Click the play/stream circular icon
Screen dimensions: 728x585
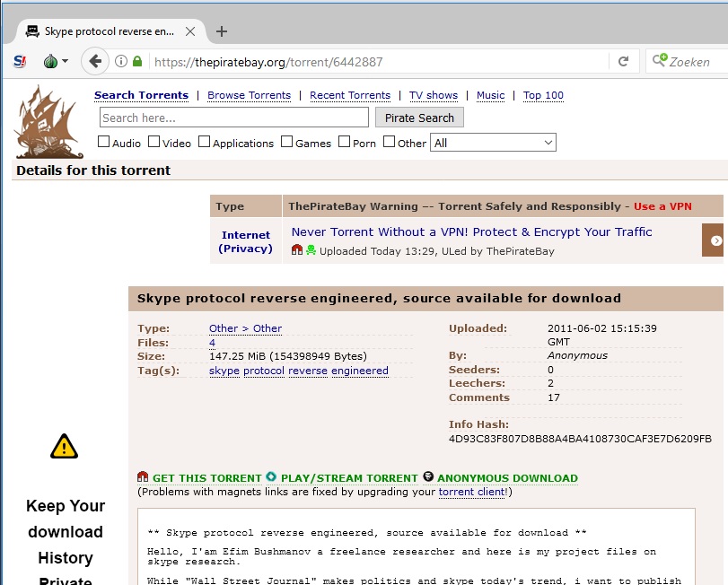(271, 477)
